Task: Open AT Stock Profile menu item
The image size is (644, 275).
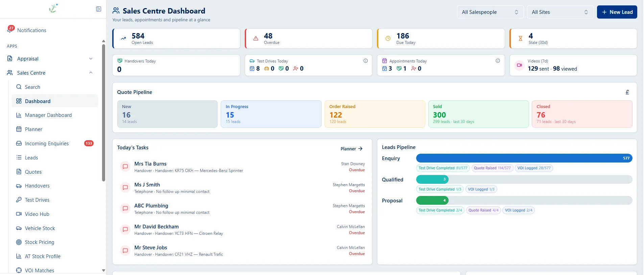Action: (x=55, y=256)
